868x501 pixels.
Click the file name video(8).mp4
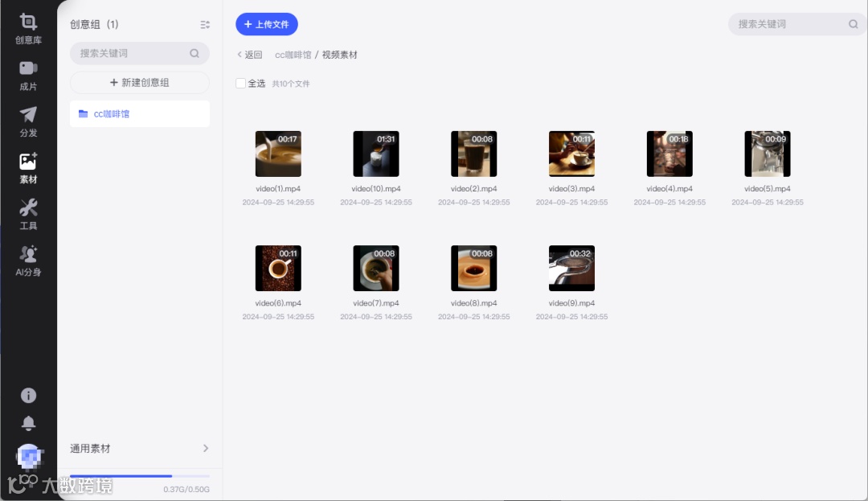pyautogui.click(x=474, y=303)
